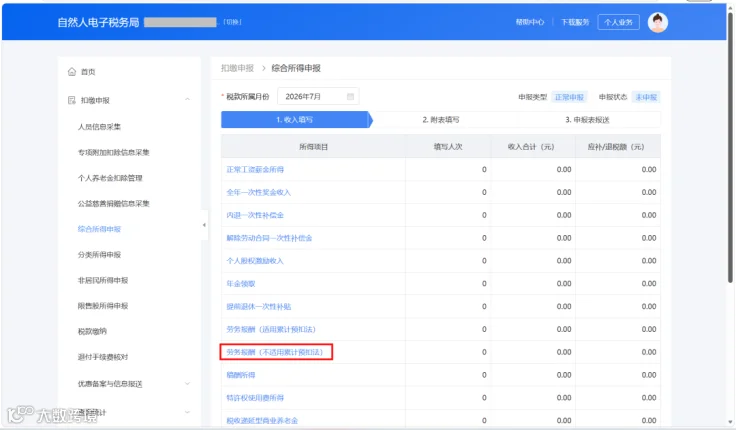Click 帮助中心 in the header

[x=529, y=22]
